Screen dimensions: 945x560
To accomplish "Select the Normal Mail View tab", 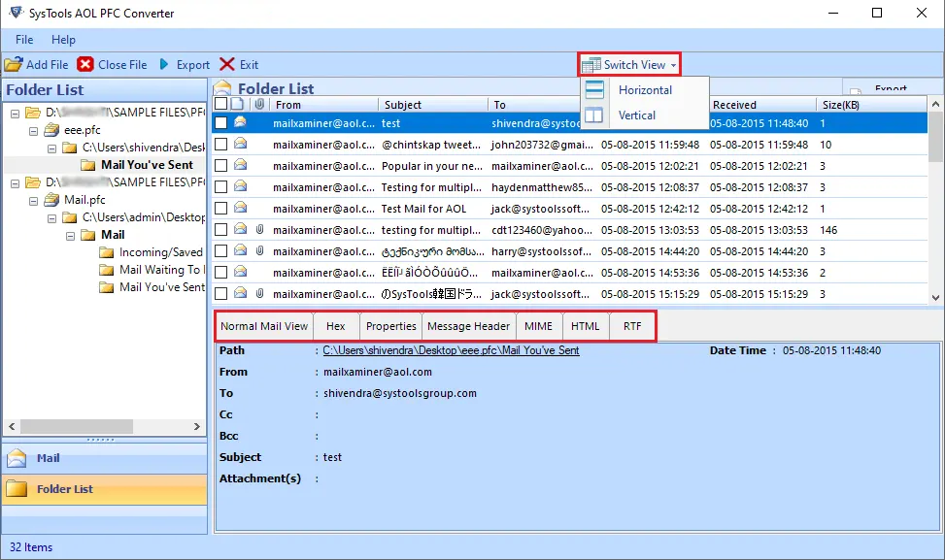I will tap(264, 326).
